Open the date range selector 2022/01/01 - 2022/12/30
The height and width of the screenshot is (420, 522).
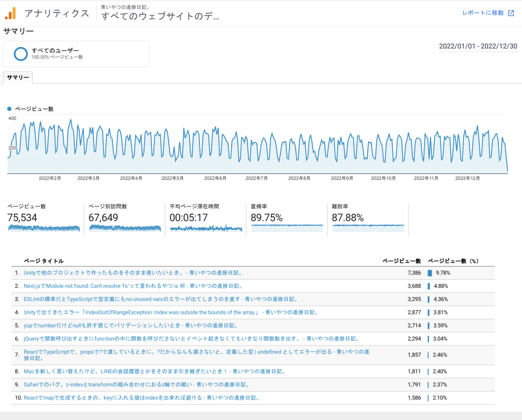[478, 46]
